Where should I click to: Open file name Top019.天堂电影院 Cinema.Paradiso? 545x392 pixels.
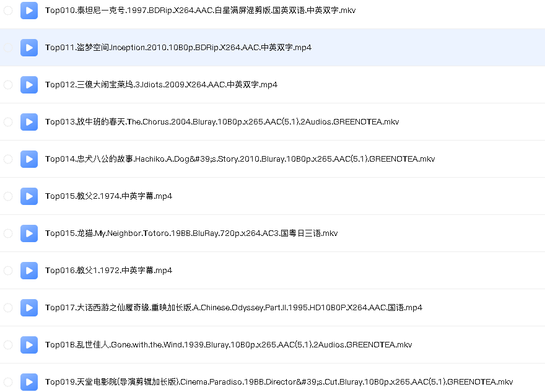279,382
